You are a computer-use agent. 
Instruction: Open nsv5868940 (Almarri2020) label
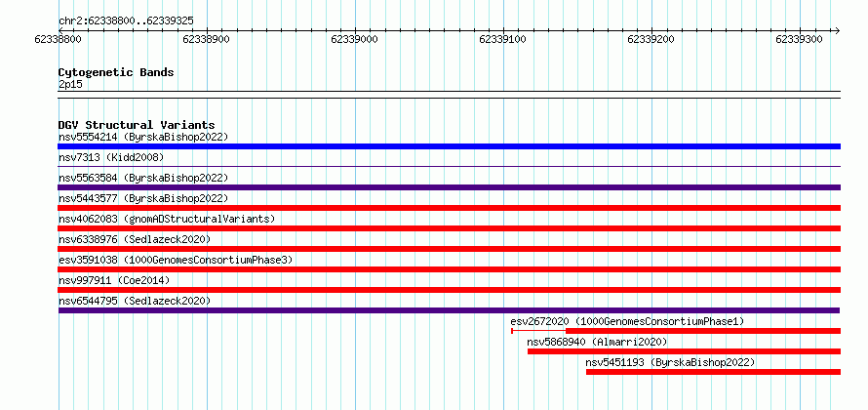(597, 342)
